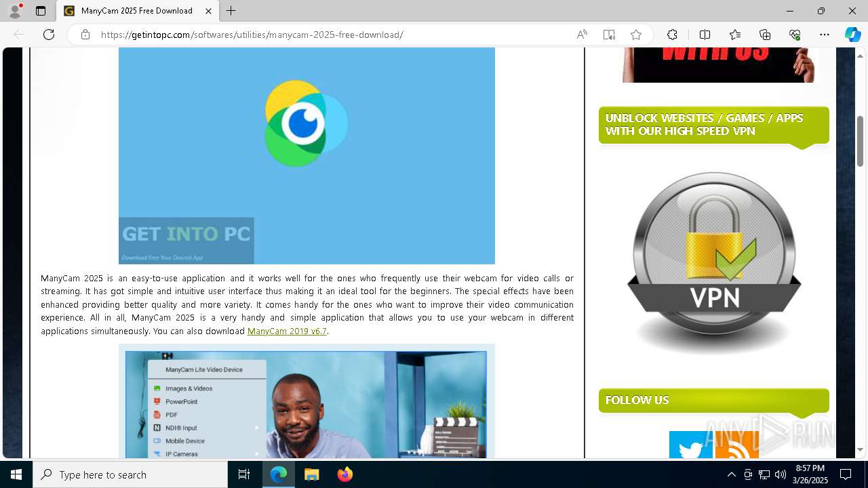
Task: View site information lock icon
Action: click(85, 35)
